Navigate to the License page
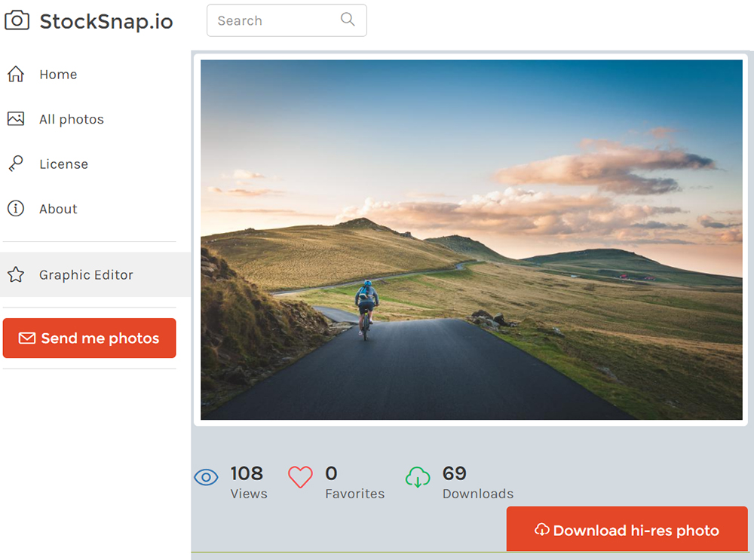 pos(63,164)
